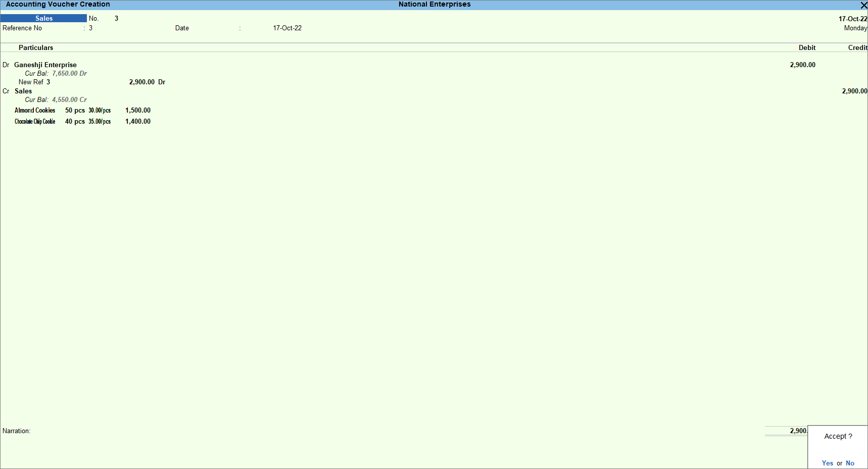Click the New Ref 3 bill reference
Screen dimensions: 868x469
coord(34,82)
